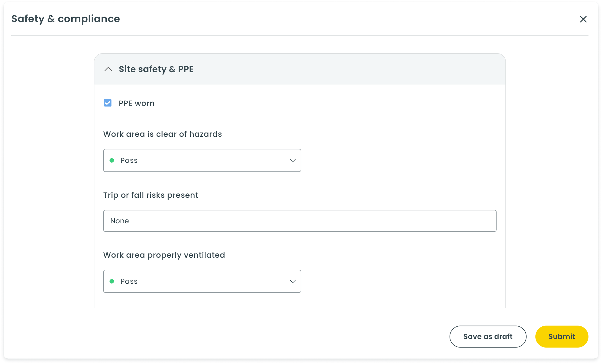Click the checkmark icon inside the PPE worn checkbox
This screenshot has width=602, height=364.
pyautogui.click(x=108, y=103)
